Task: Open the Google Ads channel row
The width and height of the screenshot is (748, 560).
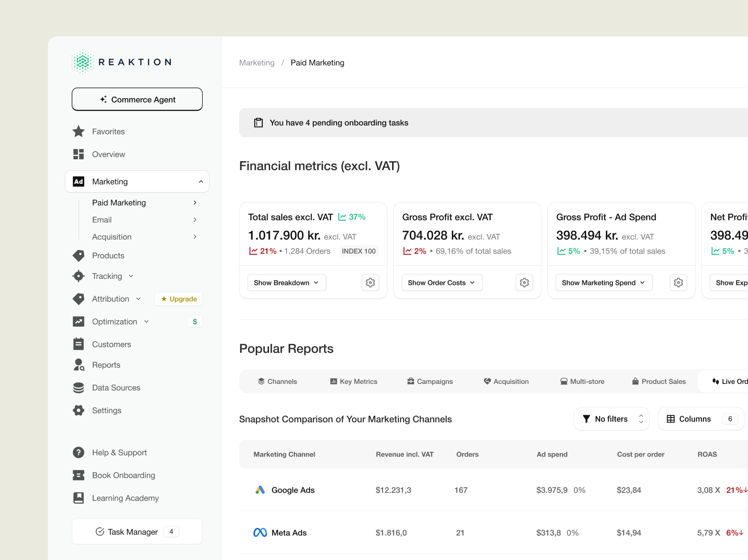Action: pyautogui.click(x=493, y=490)
